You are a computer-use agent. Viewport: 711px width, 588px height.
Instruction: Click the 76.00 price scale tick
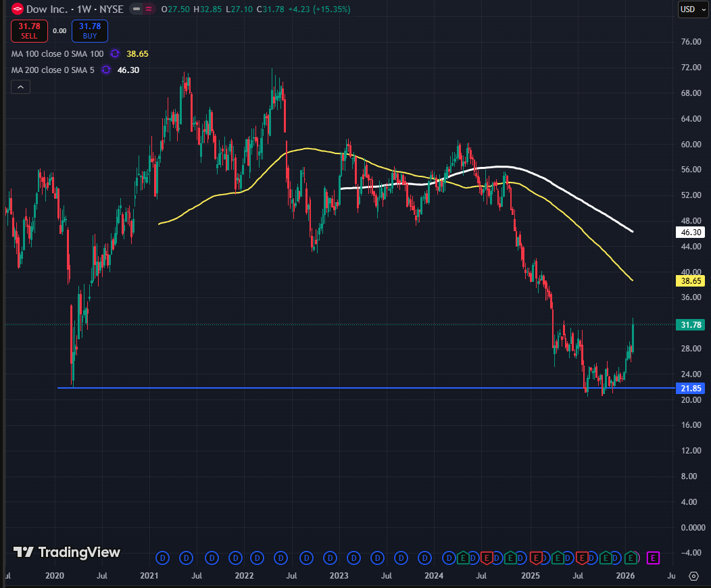pos(691,42)
